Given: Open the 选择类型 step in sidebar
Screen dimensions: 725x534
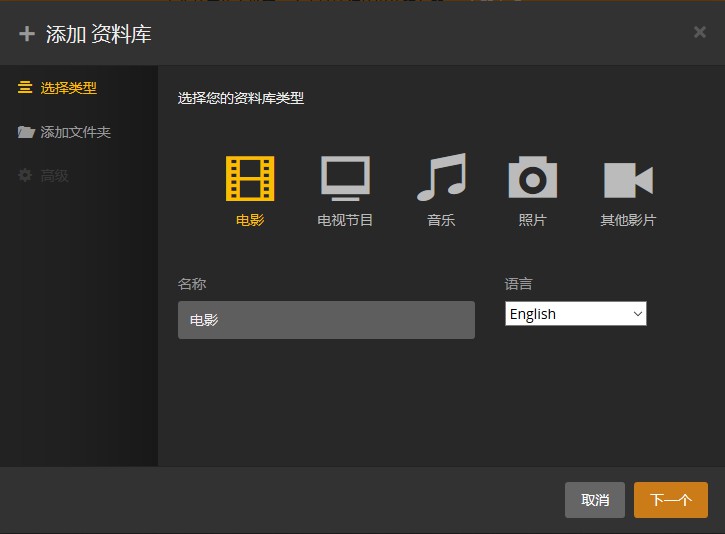Looking at the screenshot, I should point(68,88).
